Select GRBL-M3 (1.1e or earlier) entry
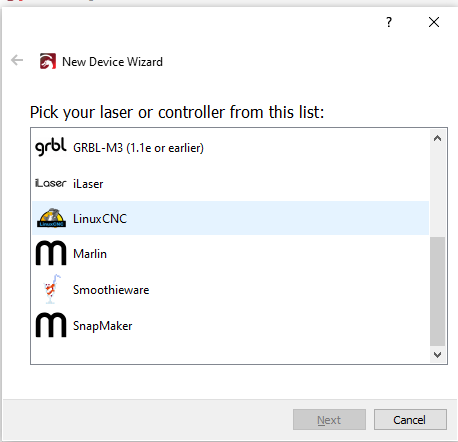The height and width of the screenshot is (442, 458). 230,147
